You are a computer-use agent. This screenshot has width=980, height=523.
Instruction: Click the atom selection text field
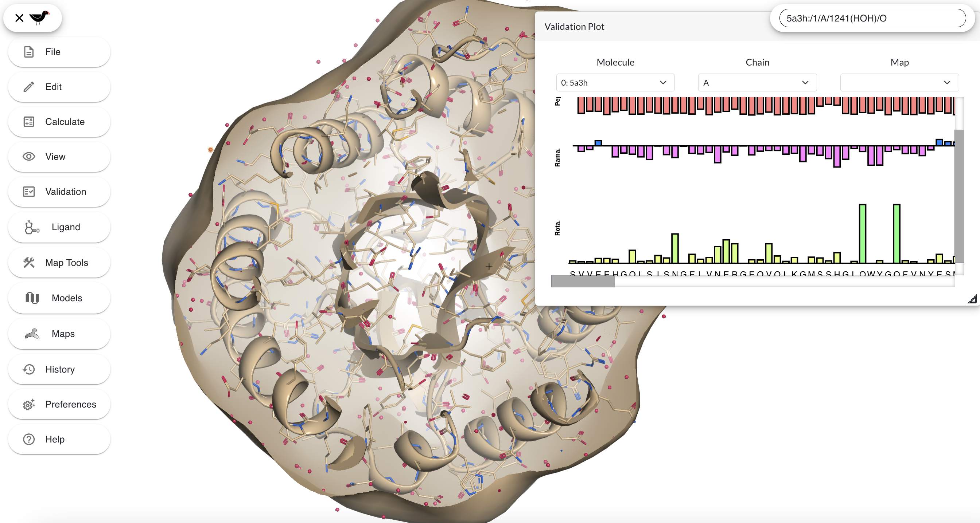point(872,18)
